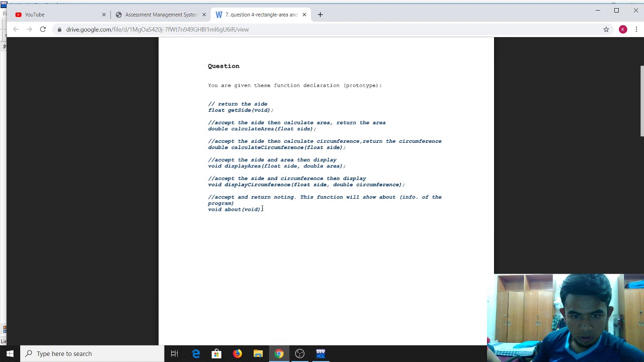
Task: Click the site lock icon
Action: pos(59,29)
